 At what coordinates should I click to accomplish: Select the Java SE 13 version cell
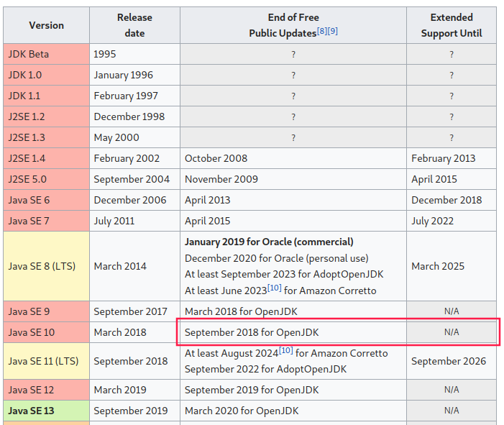46,411
